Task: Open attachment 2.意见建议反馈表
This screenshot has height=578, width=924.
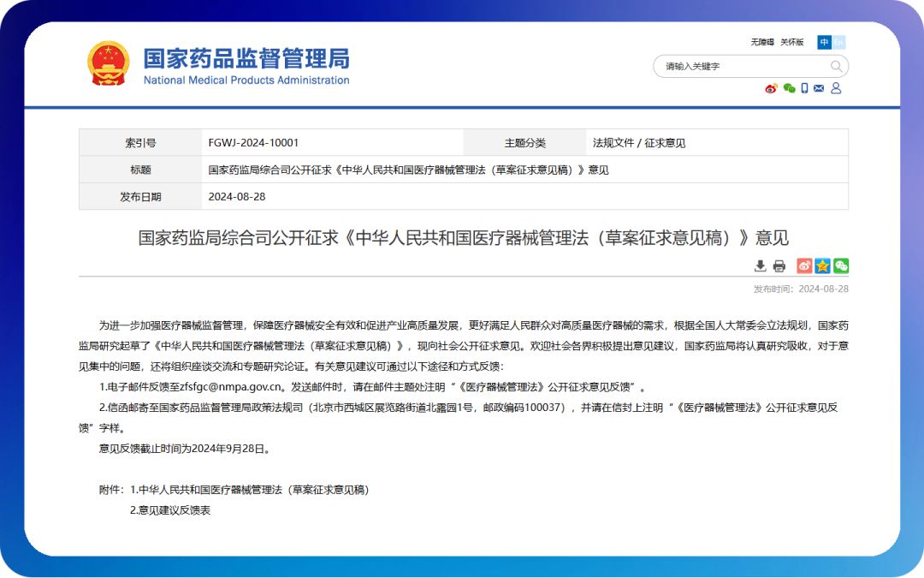Action: (x=170, y=510)
